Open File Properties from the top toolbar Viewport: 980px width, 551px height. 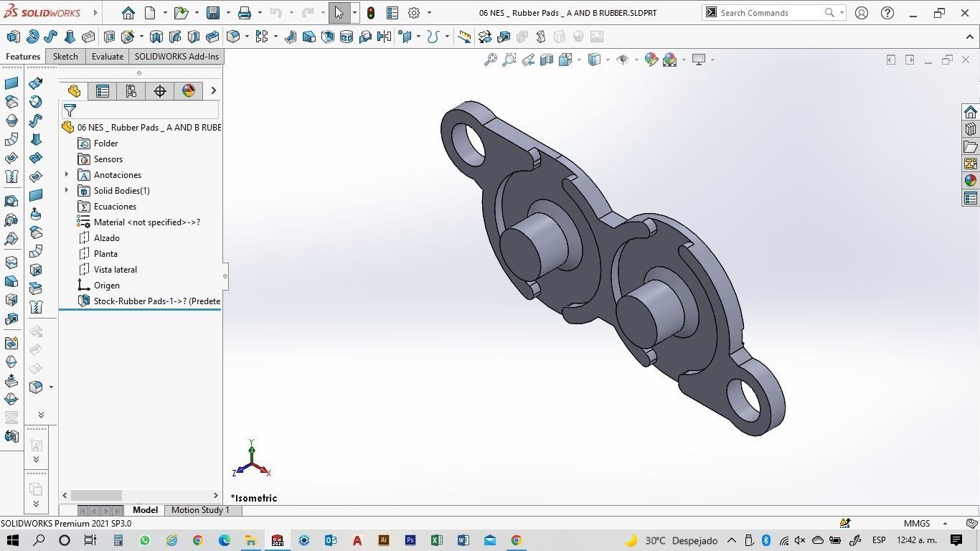[392, 13]
